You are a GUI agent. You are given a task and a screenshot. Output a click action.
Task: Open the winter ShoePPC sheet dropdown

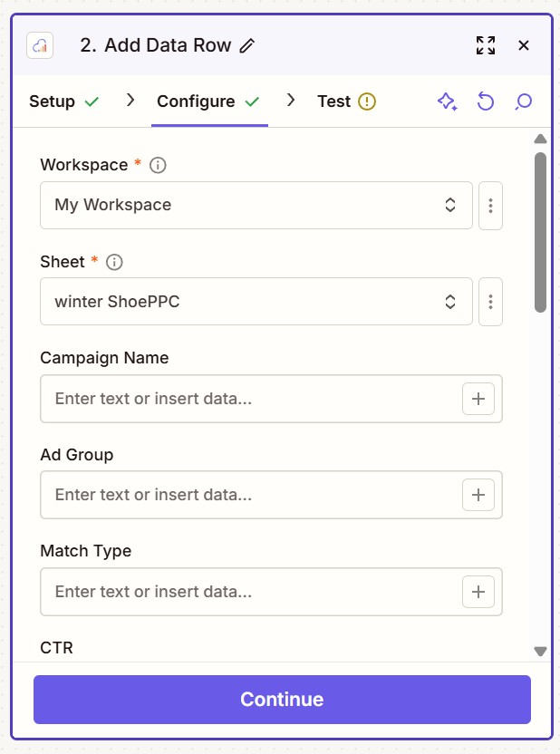pyautogui.click(x=256, y=302)
